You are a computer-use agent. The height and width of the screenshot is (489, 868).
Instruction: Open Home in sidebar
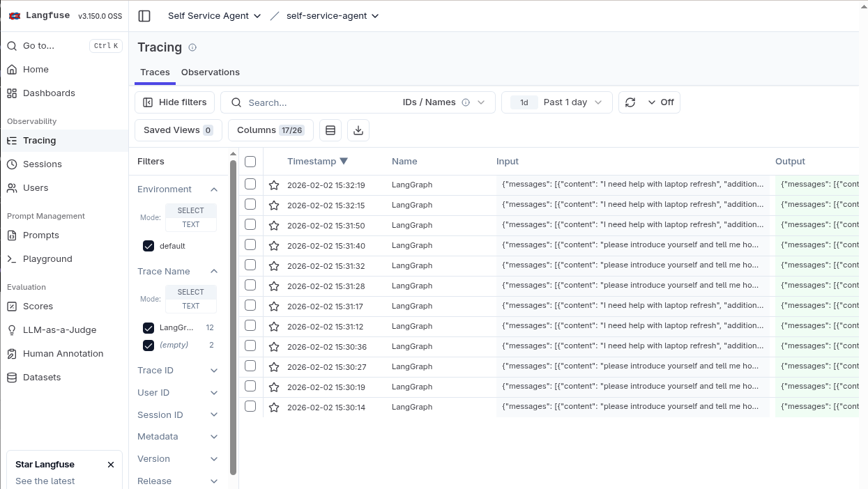[x=64, y=70]
